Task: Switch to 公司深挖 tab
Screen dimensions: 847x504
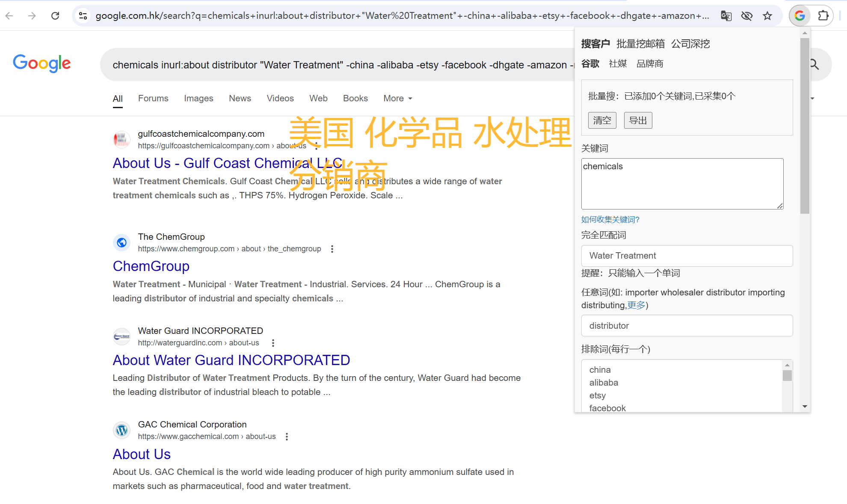Action: point(690,44)
